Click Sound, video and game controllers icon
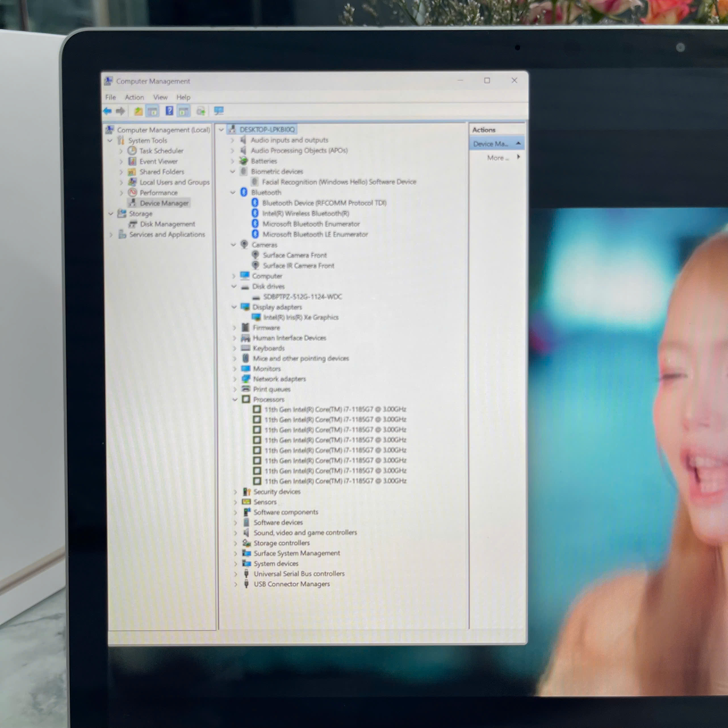 point(246,533)
